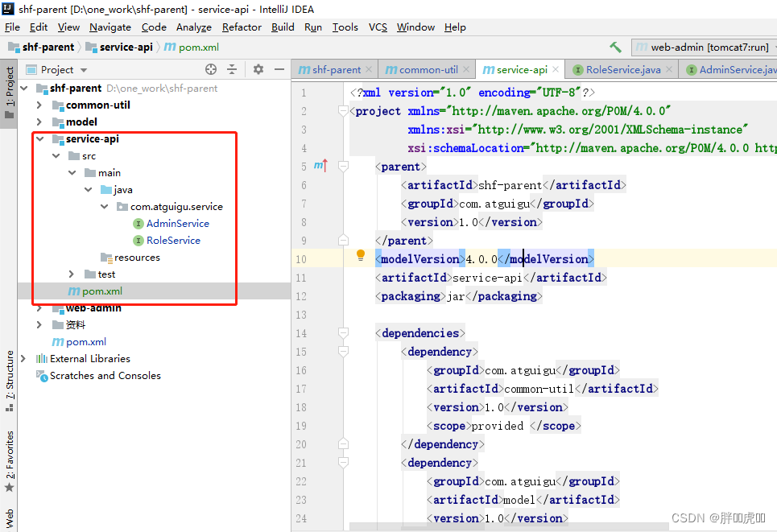Expand the common-util module

[39, 105]
